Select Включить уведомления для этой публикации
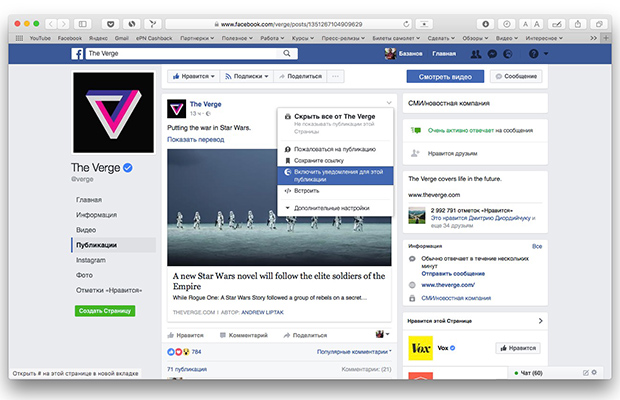620x400 pixels. [335, 175]
